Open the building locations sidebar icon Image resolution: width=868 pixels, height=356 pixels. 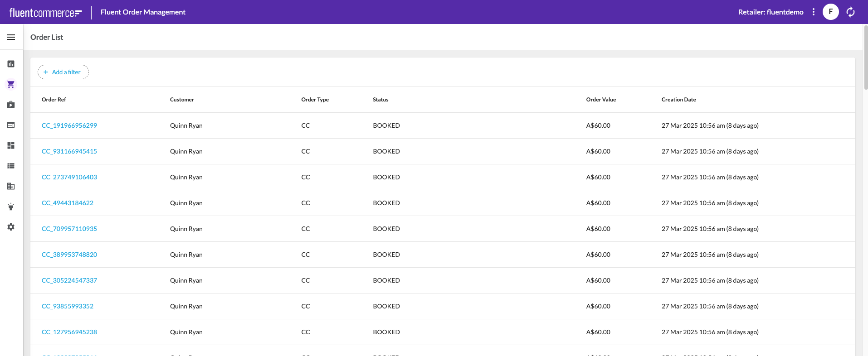click(11, 186)
